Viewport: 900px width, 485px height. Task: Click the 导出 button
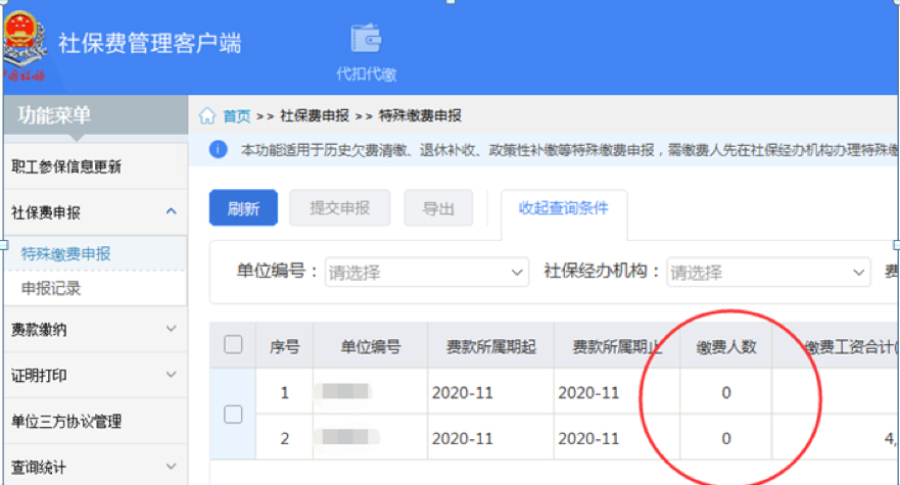pyautogui.click(x=438, y=208)
